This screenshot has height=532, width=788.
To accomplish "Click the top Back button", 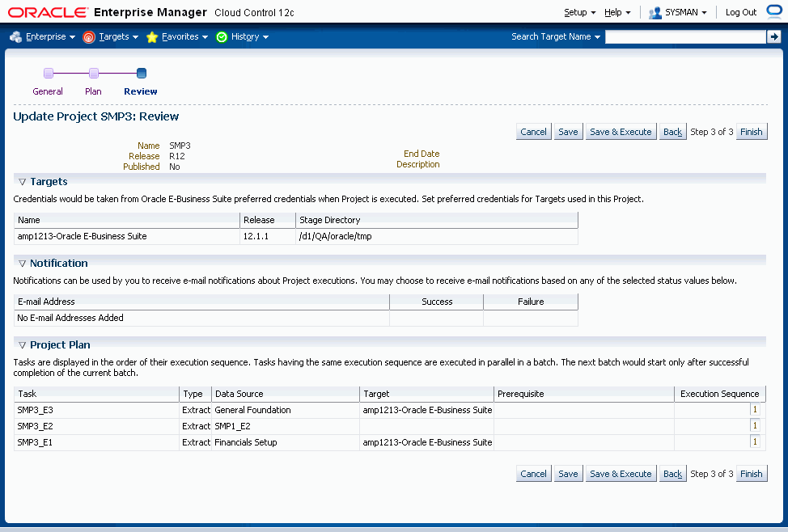I will coord(672,132).
